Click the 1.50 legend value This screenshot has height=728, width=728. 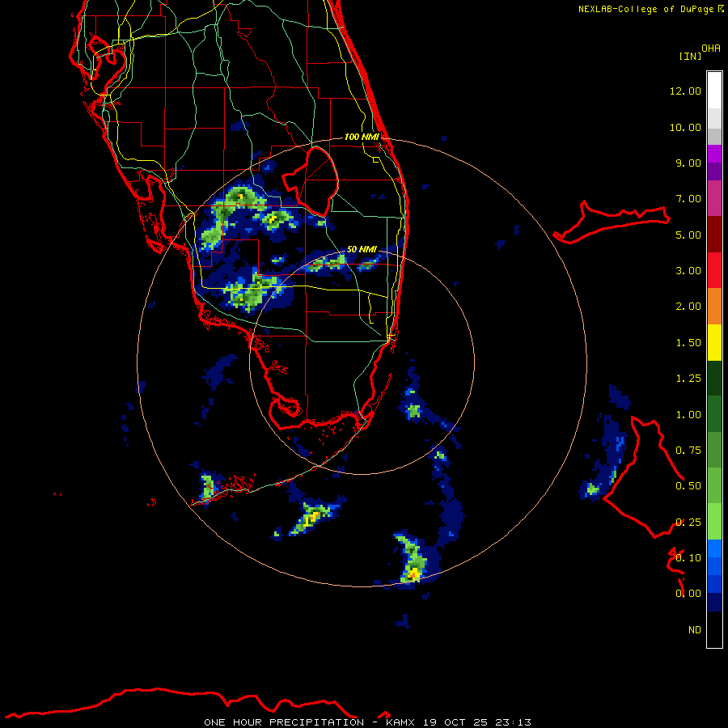pos(688,343)
